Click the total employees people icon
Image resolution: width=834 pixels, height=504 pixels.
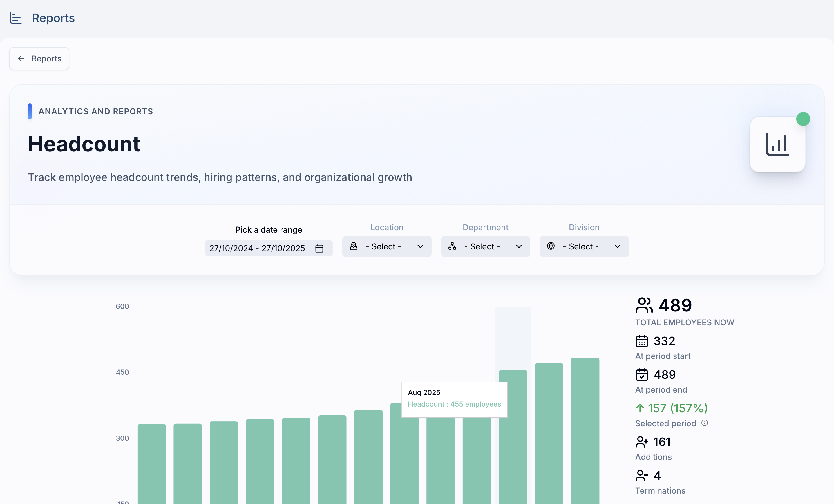click(x=643, y=305)
